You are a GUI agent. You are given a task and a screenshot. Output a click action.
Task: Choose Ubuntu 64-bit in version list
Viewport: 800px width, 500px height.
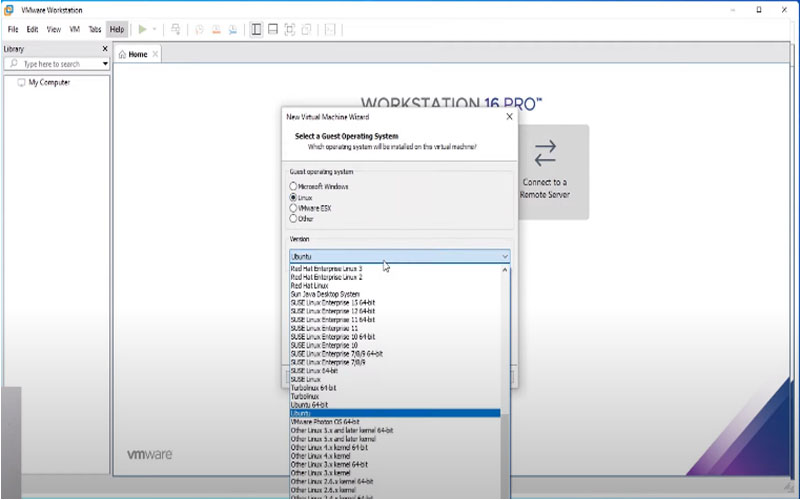(395, 405)
